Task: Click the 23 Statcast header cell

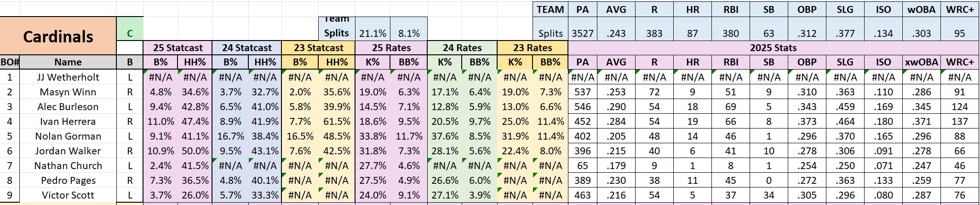Action: pyautogui.click(x=318, y=48)
